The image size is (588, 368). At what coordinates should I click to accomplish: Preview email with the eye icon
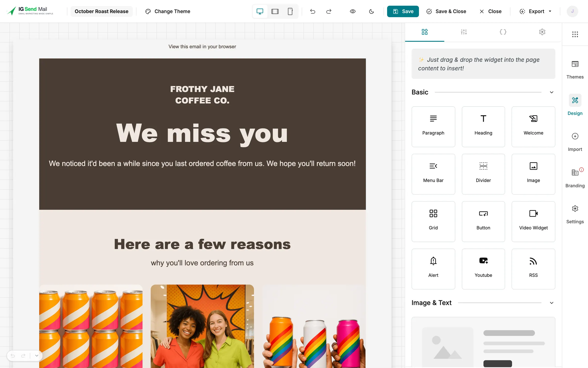pos(353,11)
